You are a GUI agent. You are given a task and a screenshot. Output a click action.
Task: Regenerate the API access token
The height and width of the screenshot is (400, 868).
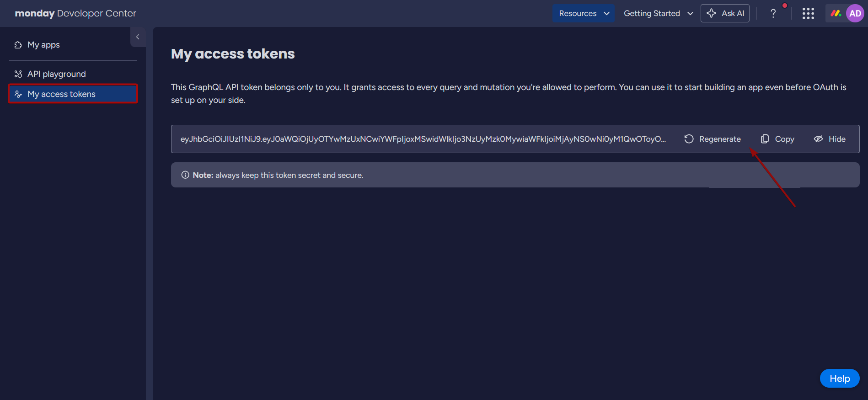pyautogui.click(x=712, y=139)
